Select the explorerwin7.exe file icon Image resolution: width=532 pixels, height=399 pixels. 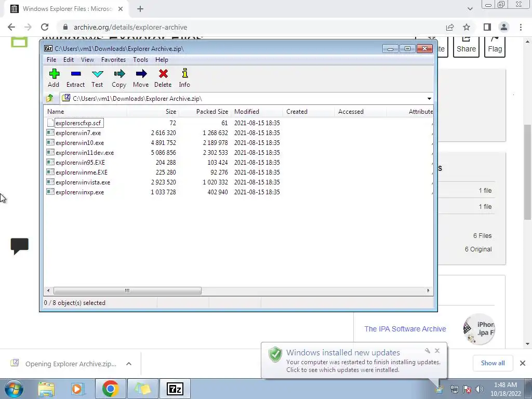50,132
